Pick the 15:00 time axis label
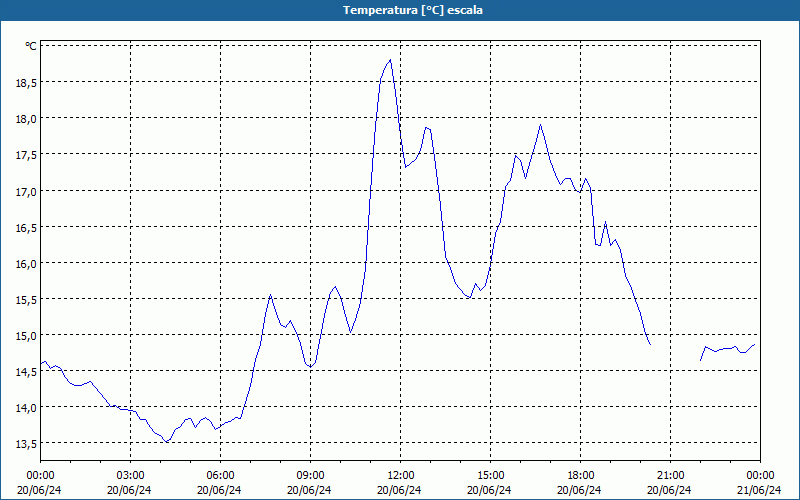 [x=490, y=476]
